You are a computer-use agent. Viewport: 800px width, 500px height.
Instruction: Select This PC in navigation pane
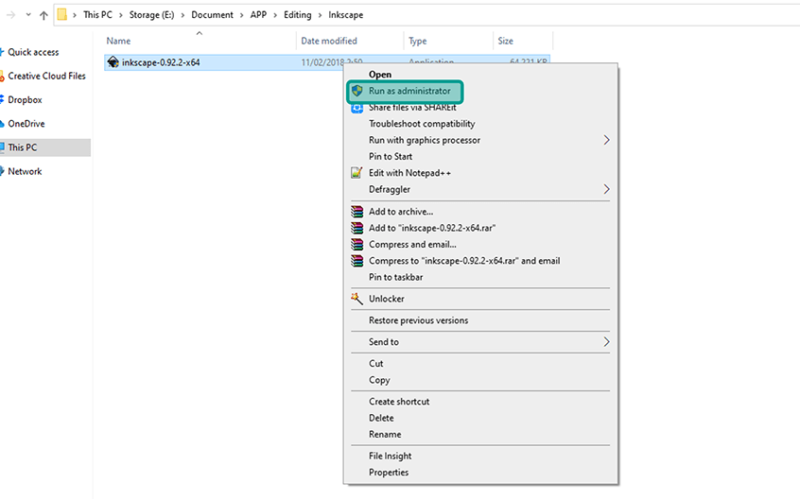(22, 147)
